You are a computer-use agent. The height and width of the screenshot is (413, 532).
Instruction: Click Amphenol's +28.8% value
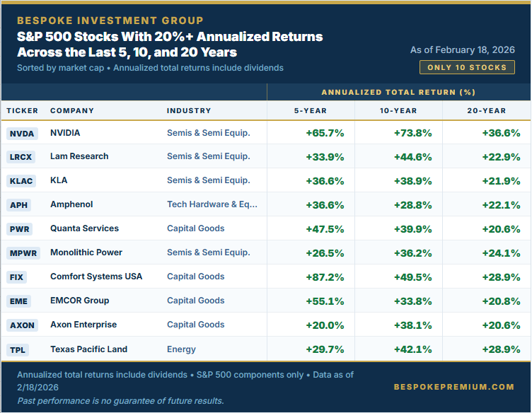(413, 205)
